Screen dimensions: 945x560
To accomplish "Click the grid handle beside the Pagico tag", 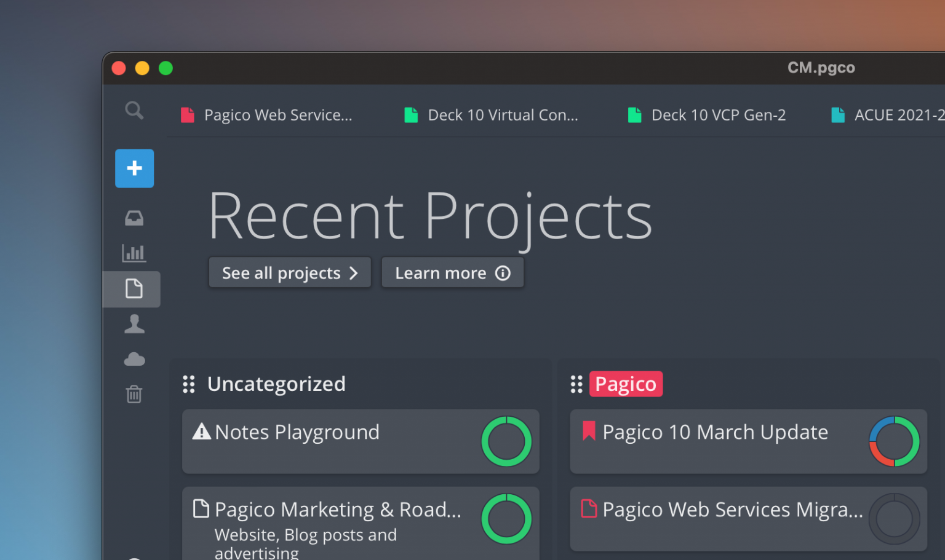I will pyautogui.click(x=576, y=384).
